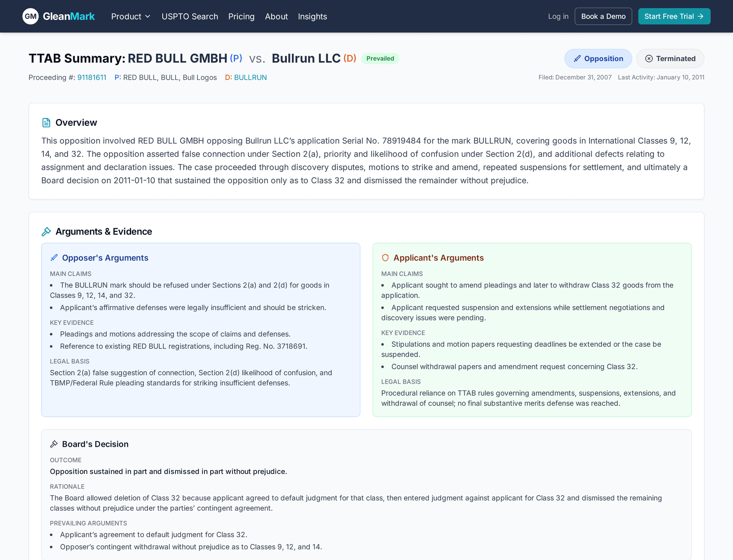
Task: Click the Opposition badge
Action: pyautogui.click(x=598, y=59)
